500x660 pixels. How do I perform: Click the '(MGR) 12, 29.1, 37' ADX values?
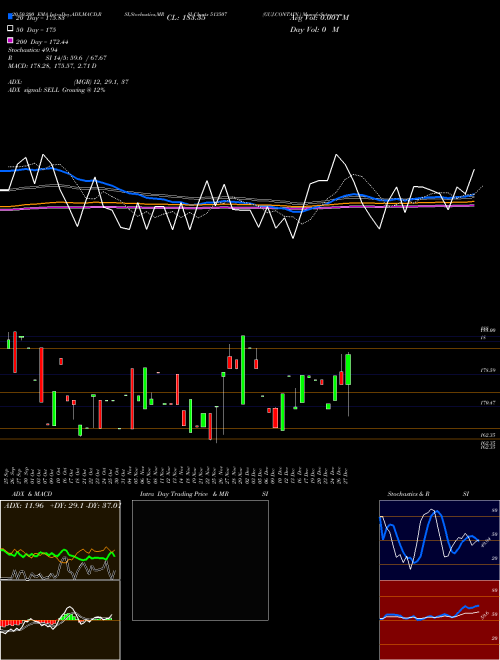[101, 82]
